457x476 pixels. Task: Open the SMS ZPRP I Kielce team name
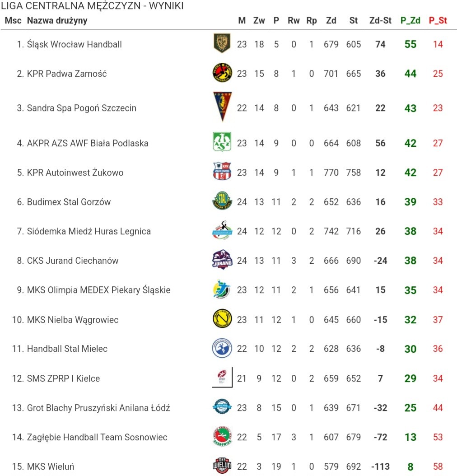pos(63,378)
